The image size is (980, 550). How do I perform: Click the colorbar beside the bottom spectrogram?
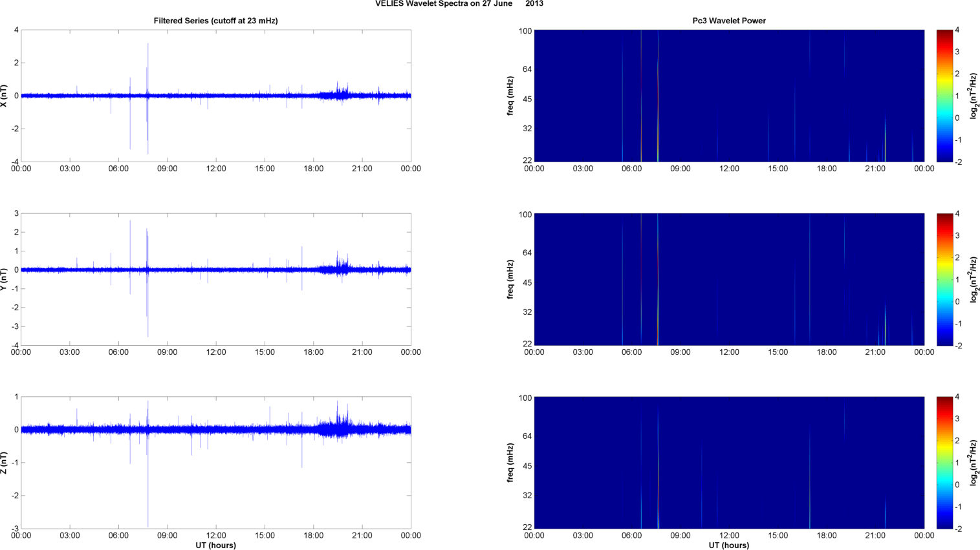coord(944,463)
